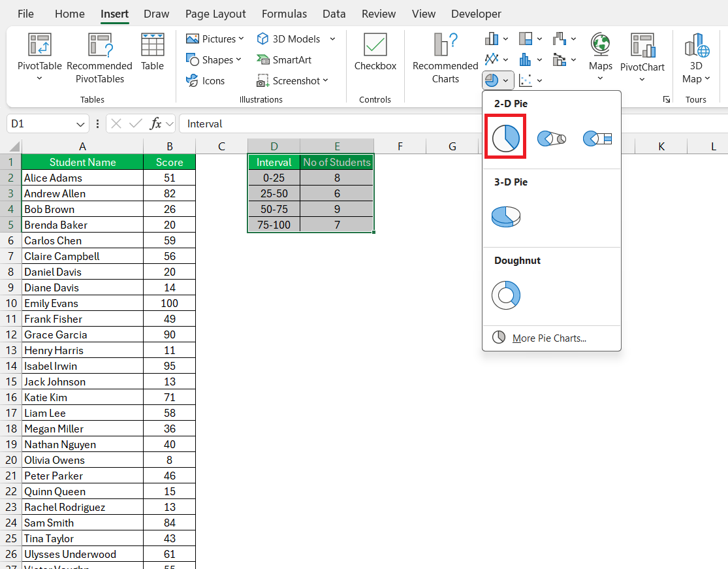Insert the 3-D Pie chart
This screenshot has height=569, width=728.
tap(505, 216)
